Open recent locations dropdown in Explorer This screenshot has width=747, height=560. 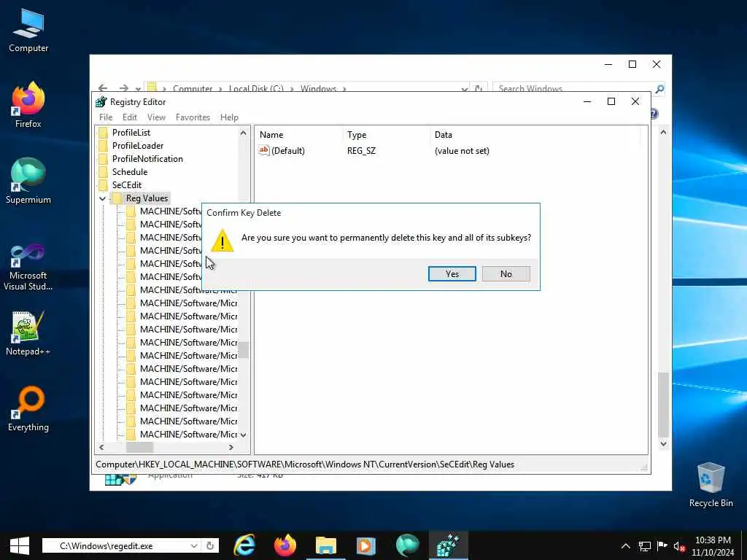[x=138, y=88]
